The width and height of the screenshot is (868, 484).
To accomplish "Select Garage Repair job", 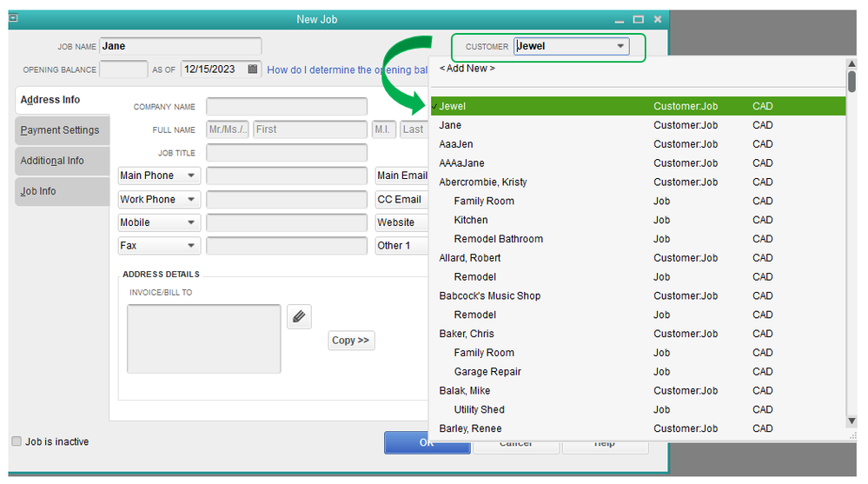I will (639, 372).
